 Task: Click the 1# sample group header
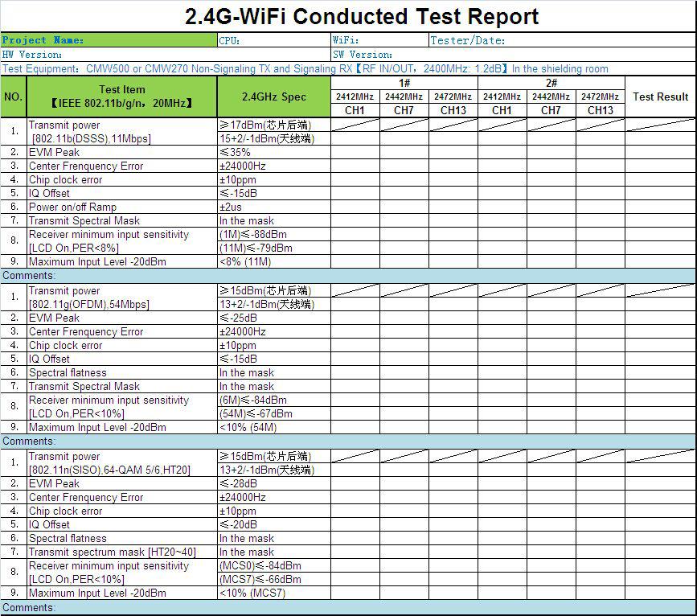pos(404,83)
